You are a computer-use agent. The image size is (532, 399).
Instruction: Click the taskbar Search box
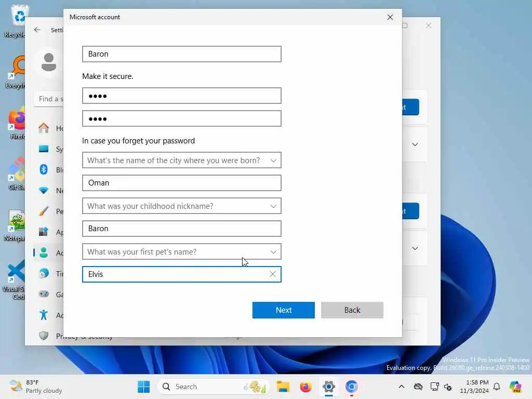[214, 387]
